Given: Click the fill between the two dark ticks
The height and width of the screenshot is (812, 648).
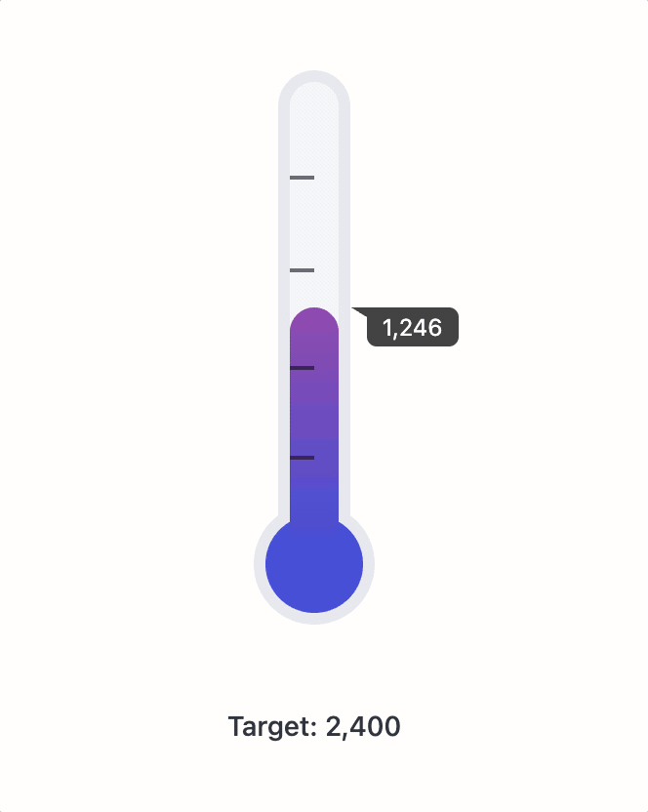Looking at the screenshot, I should 314,413.
